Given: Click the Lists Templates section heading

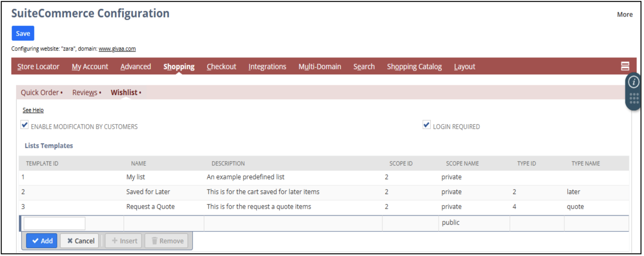Looking at the screenshot, I should pyautogui.click(x=49, y=146).
